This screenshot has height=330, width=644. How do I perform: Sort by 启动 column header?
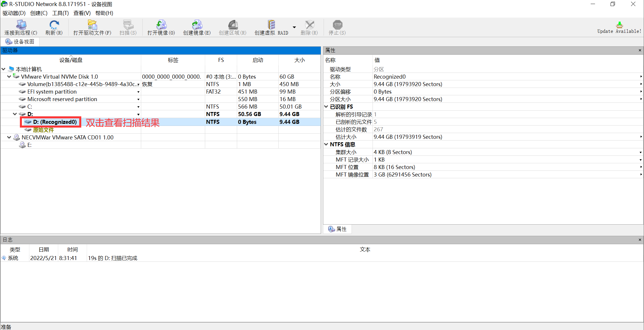coord(258,60)
